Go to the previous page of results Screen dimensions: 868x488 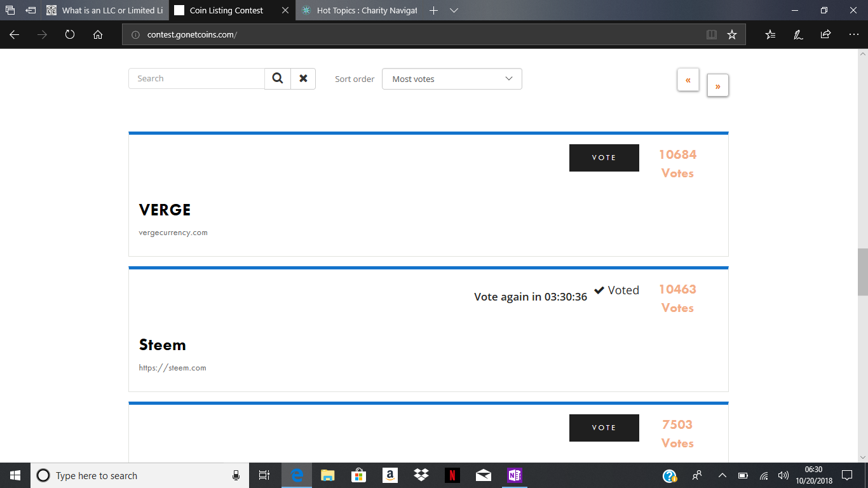point(688,81)
